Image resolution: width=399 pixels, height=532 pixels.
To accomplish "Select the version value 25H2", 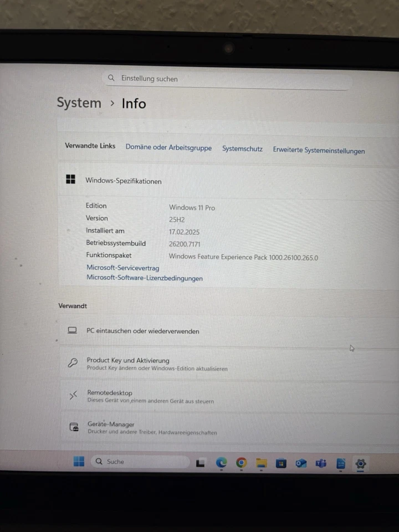I will coord(177,219).
